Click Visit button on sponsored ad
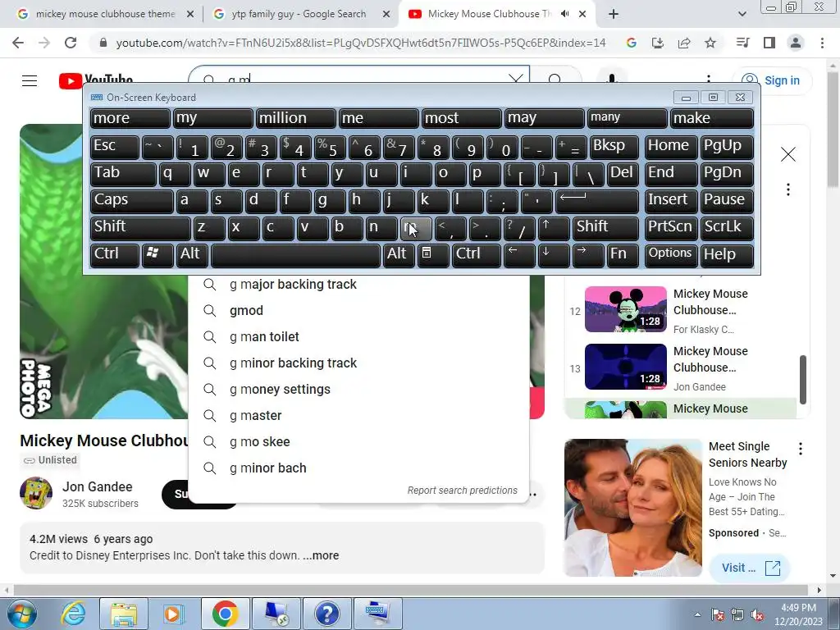 [750, 568]
